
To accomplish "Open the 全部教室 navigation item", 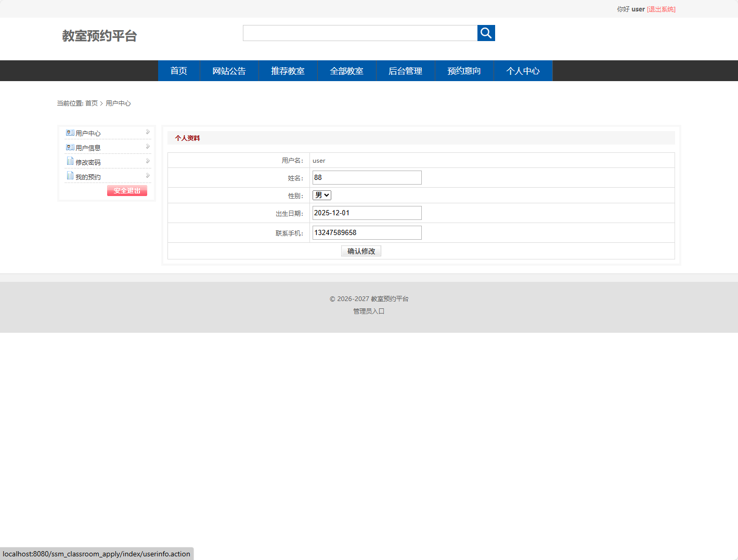I will [346, 71].
